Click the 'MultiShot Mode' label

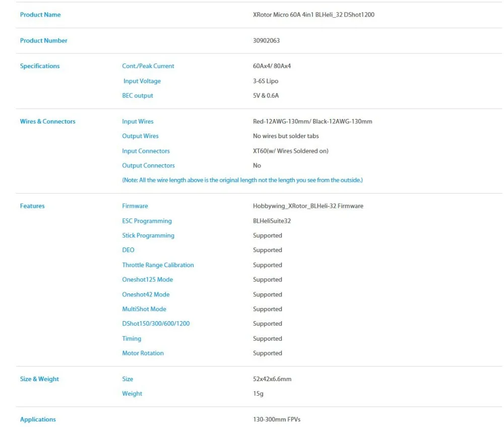pos(144,309)
